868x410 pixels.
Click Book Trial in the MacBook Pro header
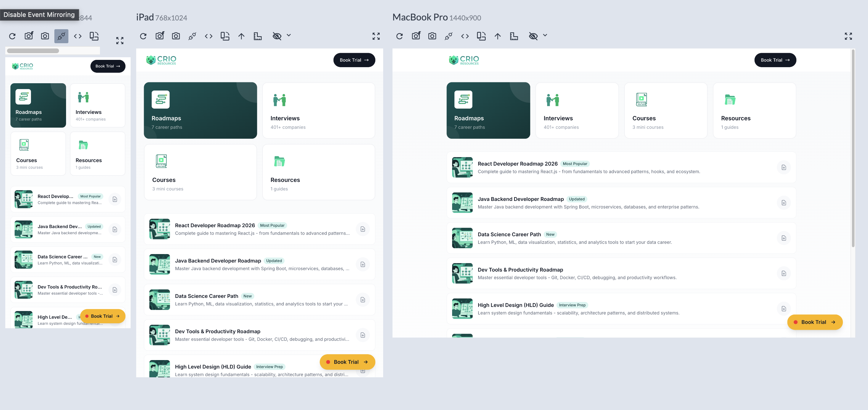click(x=775, y=60)
